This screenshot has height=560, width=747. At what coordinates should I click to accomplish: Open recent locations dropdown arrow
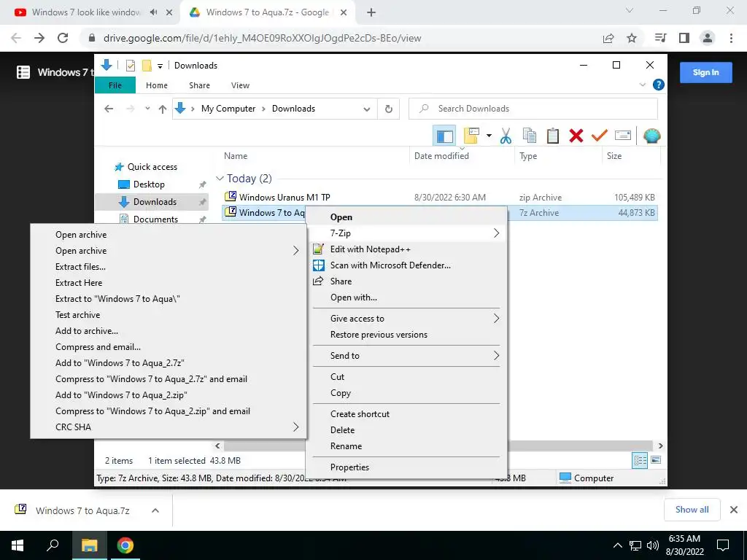tap(147, 109)
